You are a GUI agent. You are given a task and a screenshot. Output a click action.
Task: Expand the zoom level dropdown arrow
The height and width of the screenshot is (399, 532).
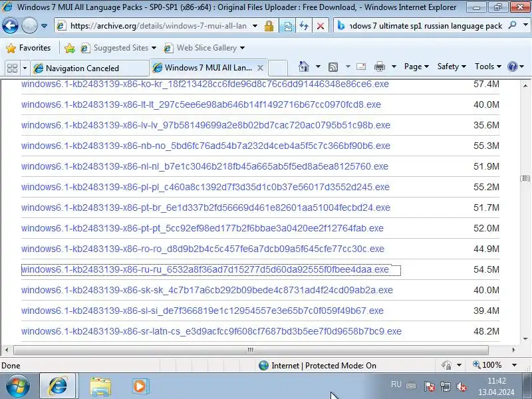[514, 365]
